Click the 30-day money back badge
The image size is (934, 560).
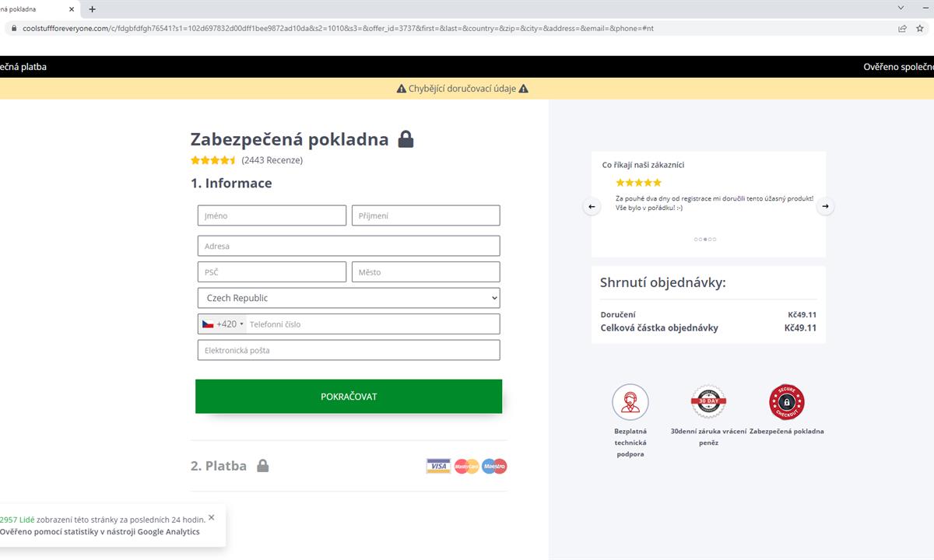pos(708,402)
